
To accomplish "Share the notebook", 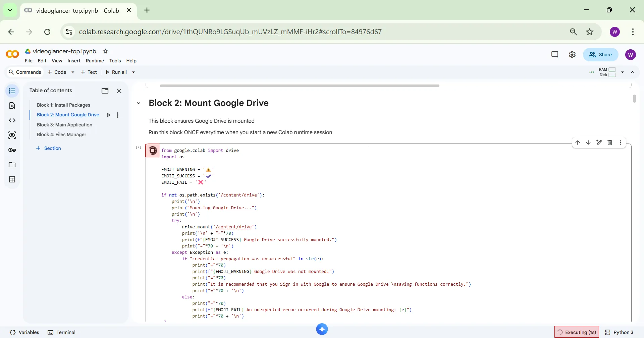I will coord(600,55).
